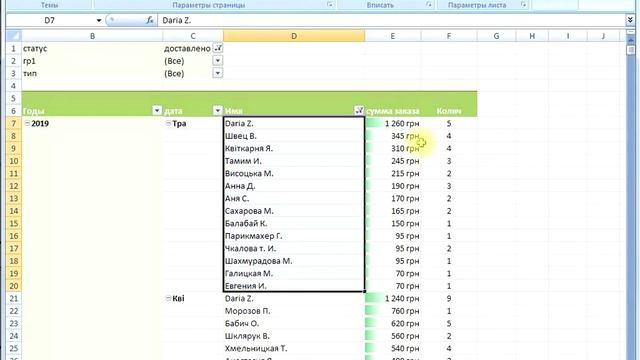This screenshot has height=360, width=640.
Task: Click the cell with Квіткарня Я.
Action: click(294, 148)
